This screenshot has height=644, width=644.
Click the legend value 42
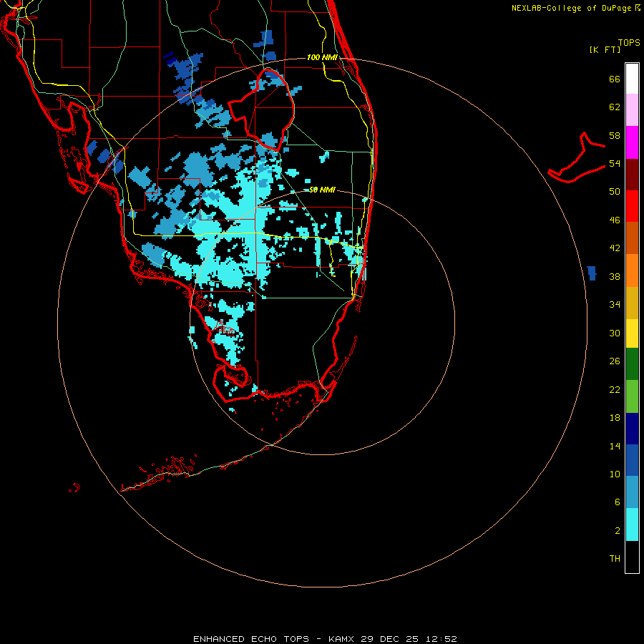coord(615,248)
